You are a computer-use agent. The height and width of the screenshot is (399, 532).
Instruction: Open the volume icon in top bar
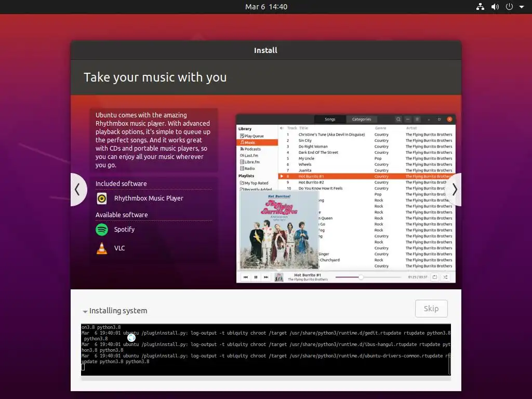(495, 7)
